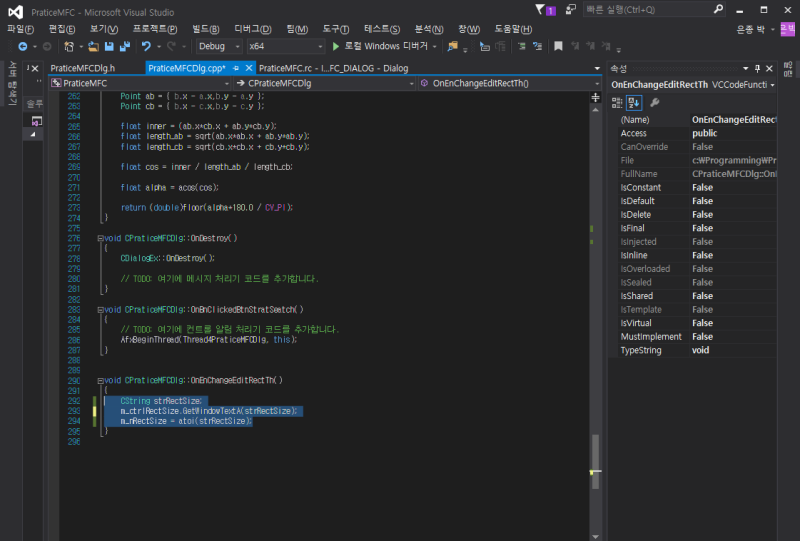Open the OnEnChangeEditRectTh member dropdown
The height and width of the screenshot is (541, 800).
click(x=509, y=83)
